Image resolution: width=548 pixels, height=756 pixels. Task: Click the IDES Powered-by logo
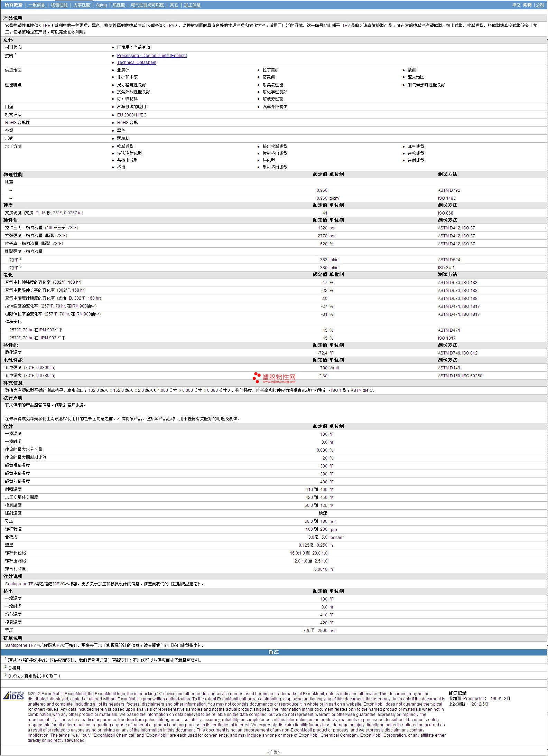[x=14, y=696]
